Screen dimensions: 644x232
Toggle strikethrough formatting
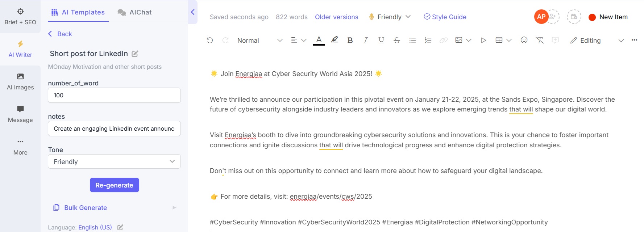coord(397,40)
